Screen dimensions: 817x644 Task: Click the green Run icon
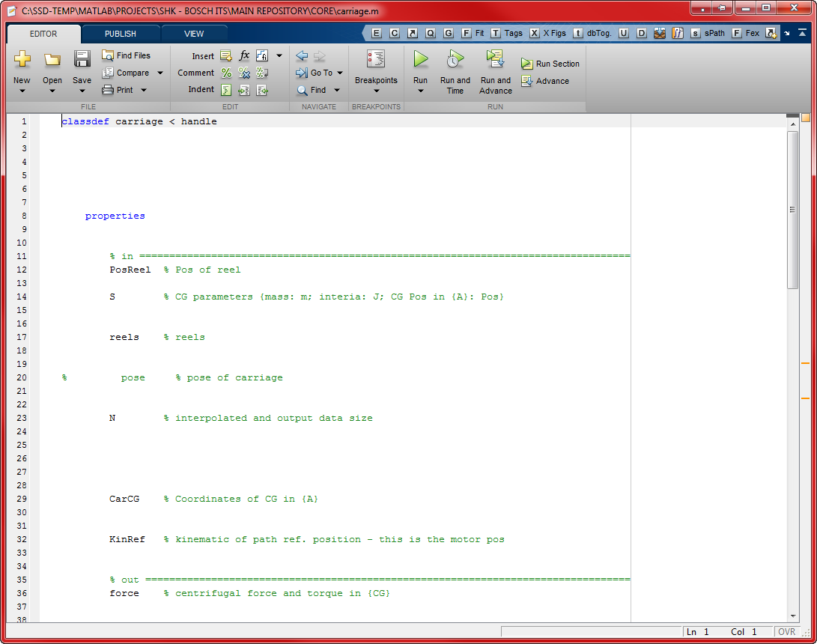click(420, 59)
